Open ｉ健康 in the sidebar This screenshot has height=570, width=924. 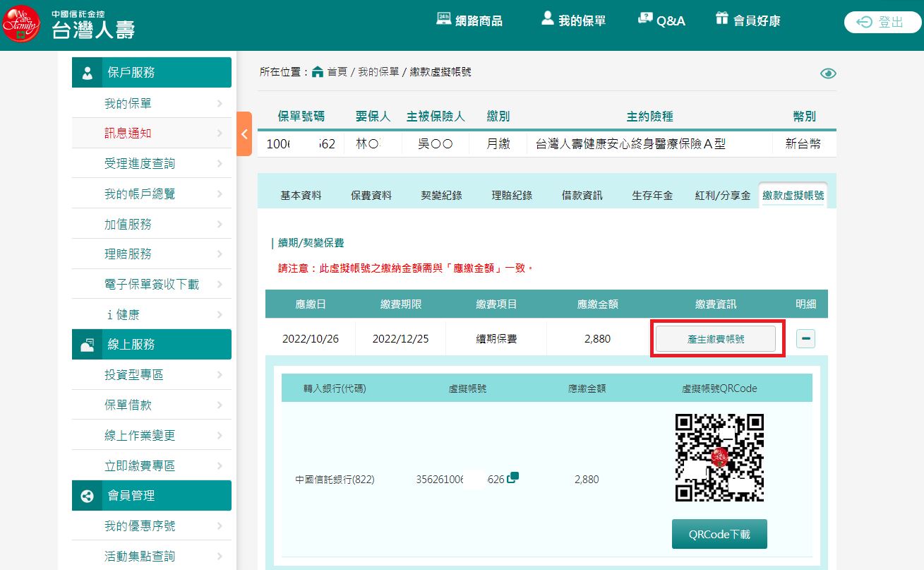152,315
